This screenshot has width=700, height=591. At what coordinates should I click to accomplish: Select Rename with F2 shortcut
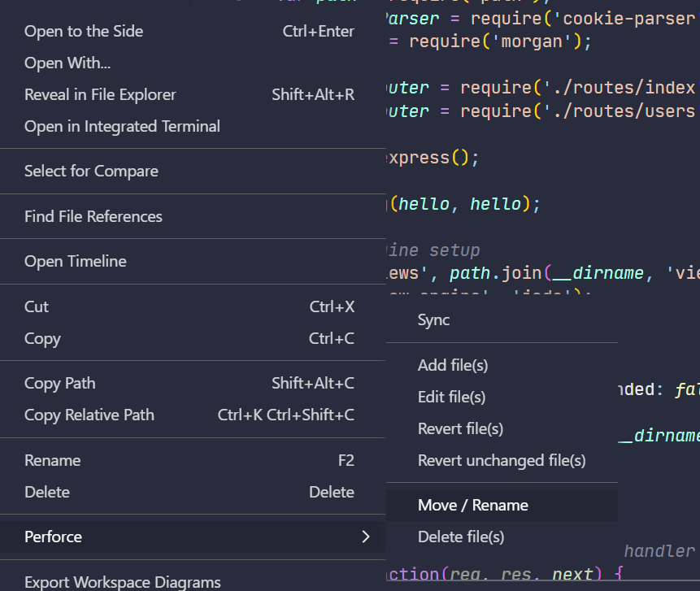[193, 460]
